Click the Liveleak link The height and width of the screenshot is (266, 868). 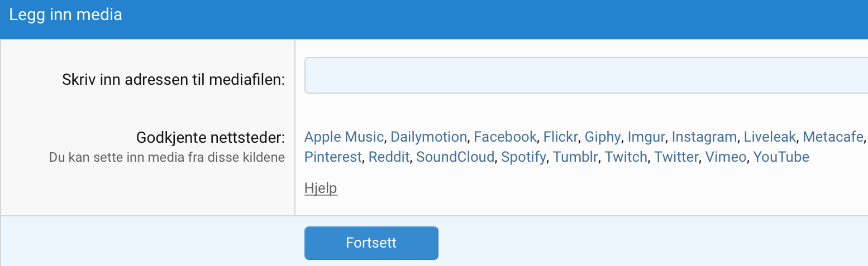770,137
